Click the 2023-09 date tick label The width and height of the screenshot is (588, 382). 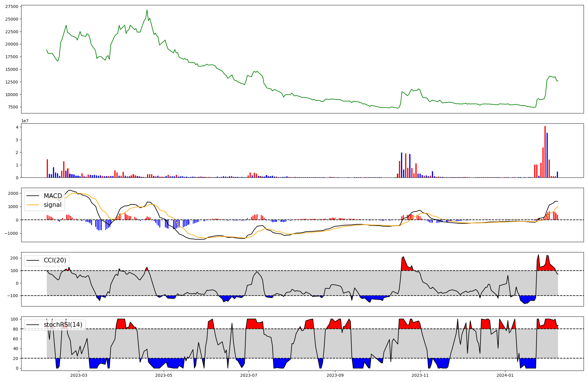(x=335, y=375)
